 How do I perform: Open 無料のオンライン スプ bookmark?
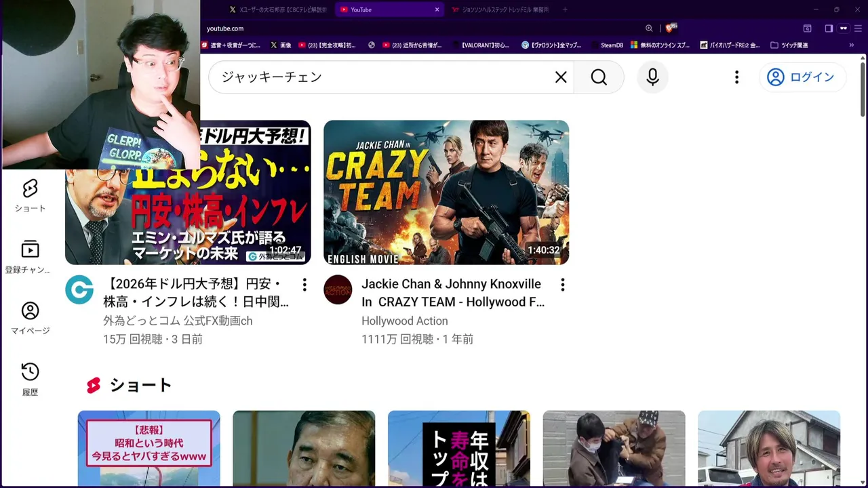pyautogui.click(x=660, y=45)
